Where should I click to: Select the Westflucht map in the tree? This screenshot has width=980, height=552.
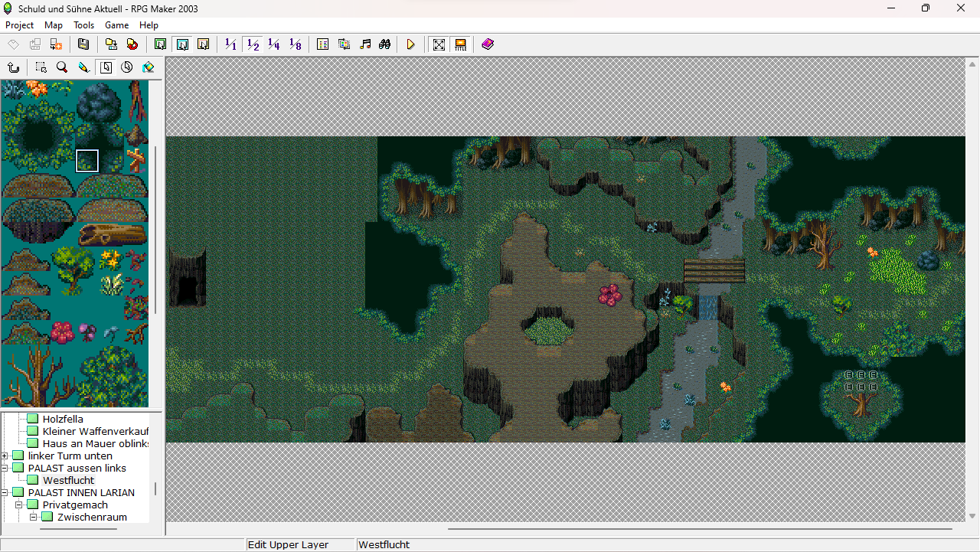[69, 480]
